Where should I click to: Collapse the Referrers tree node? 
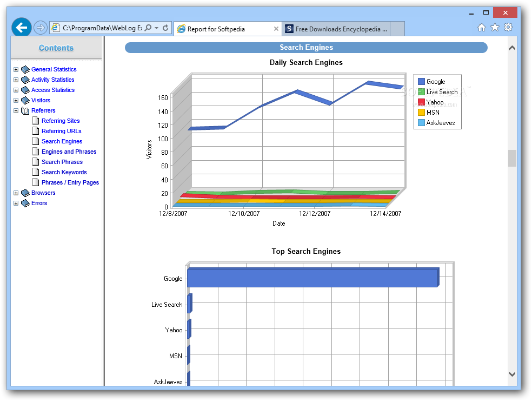click(x=16, y=111)
